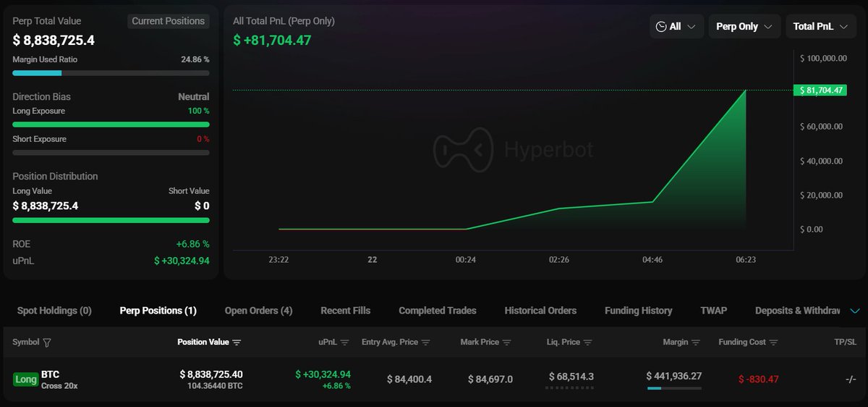This screenshot has width=868, height=407.
Task: Click the Margin Used Ratio progress bar
Action: tap(111, 73)
